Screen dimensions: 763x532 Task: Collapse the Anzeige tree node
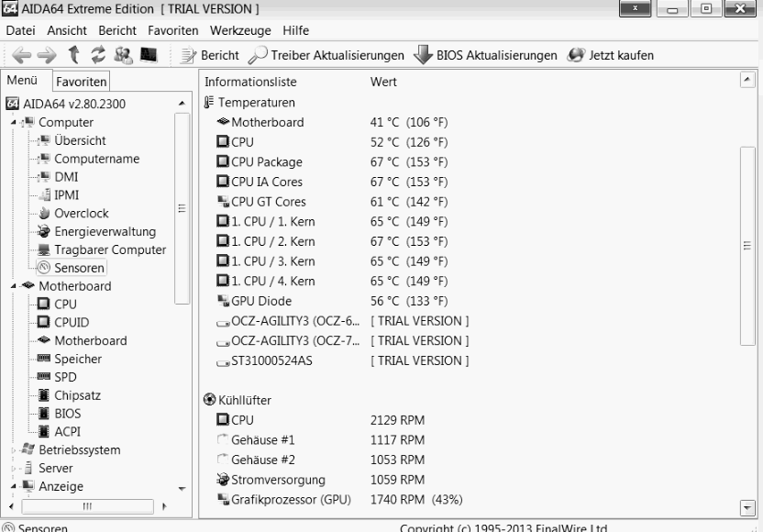13,487
